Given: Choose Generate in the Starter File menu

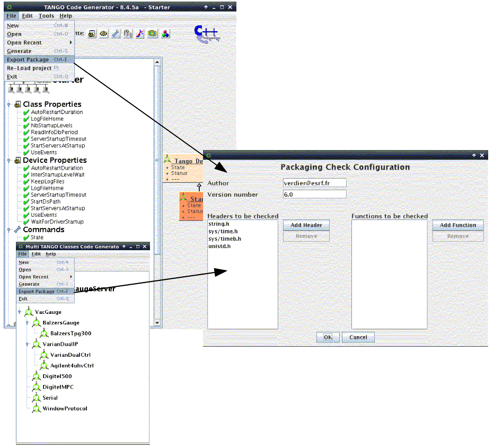Looking at the screenshot, I should click(x=39, y=51).
